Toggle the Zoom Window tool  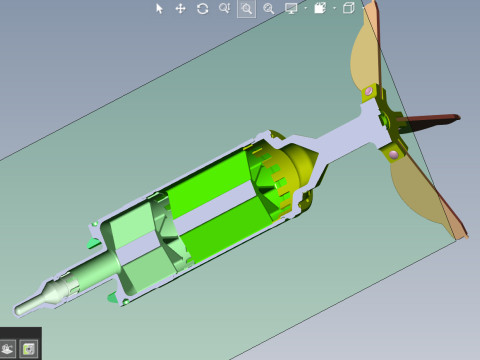(x=247, y=9)
